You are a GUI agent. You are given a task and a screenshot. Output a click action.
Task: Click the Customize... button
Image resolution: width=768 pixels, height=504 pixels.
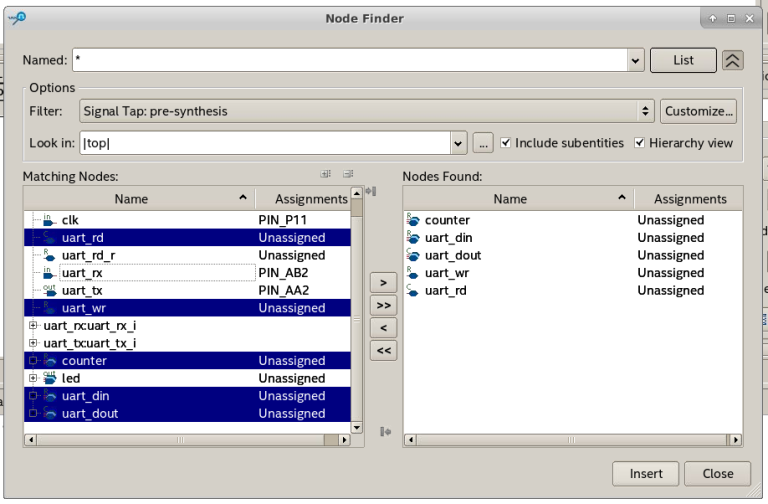click(699, 111)
